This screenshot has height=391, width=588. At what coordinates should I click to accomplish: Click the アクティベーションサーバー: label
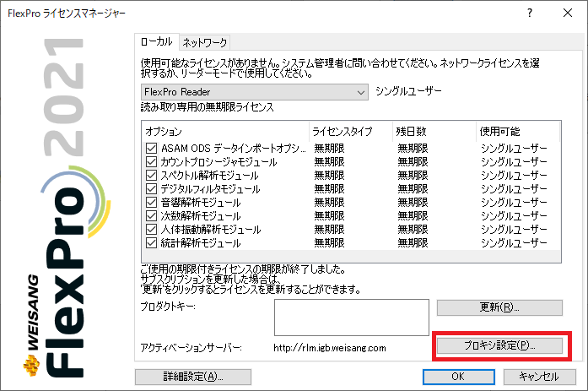[x=192, y=348]
